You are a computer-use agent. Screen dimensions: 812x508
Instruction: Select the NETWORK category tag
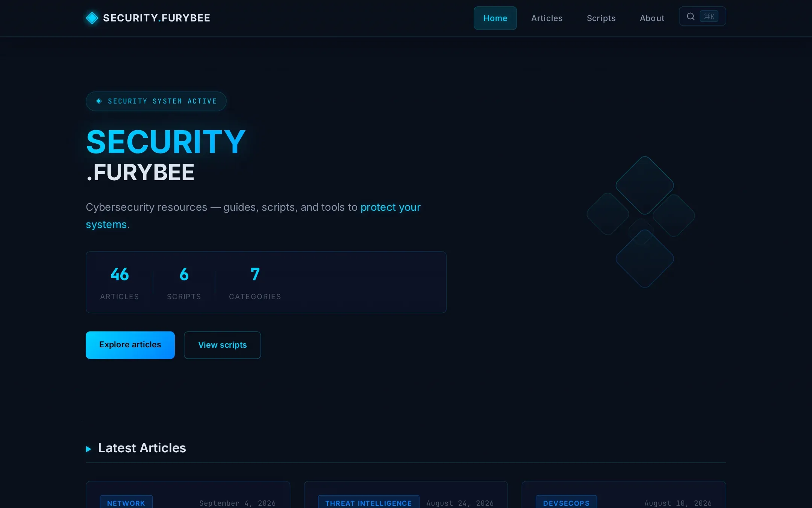point(126,503)
